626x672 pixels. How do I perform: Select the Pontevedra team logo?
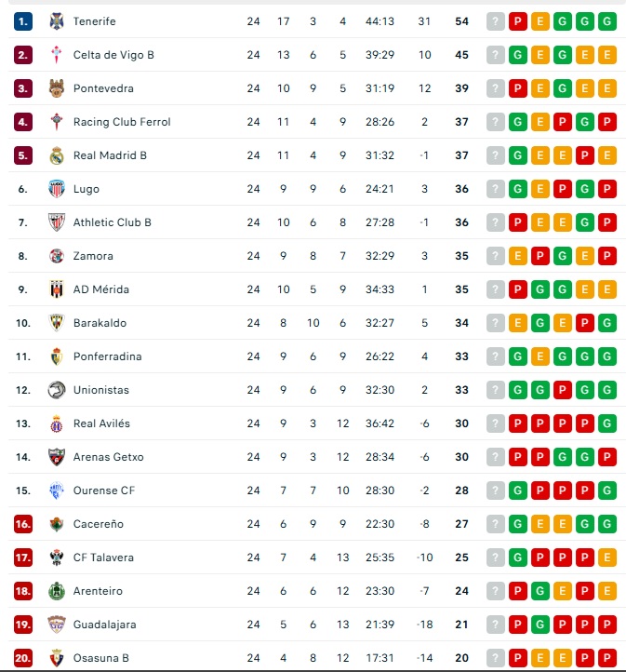pos(56,88)
